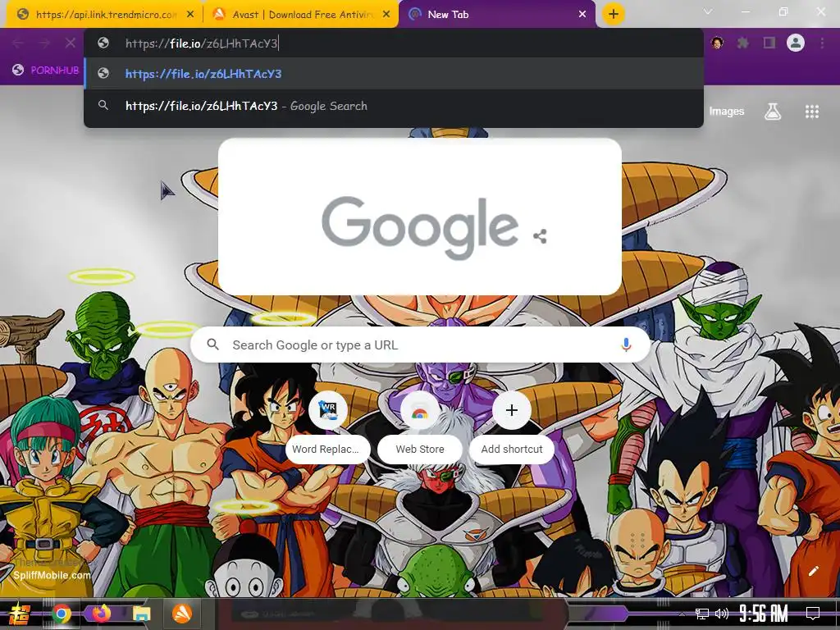This screenshot has height=630, width=840.
Task: Toggle the side panel icon
Action: pos(769,43)
